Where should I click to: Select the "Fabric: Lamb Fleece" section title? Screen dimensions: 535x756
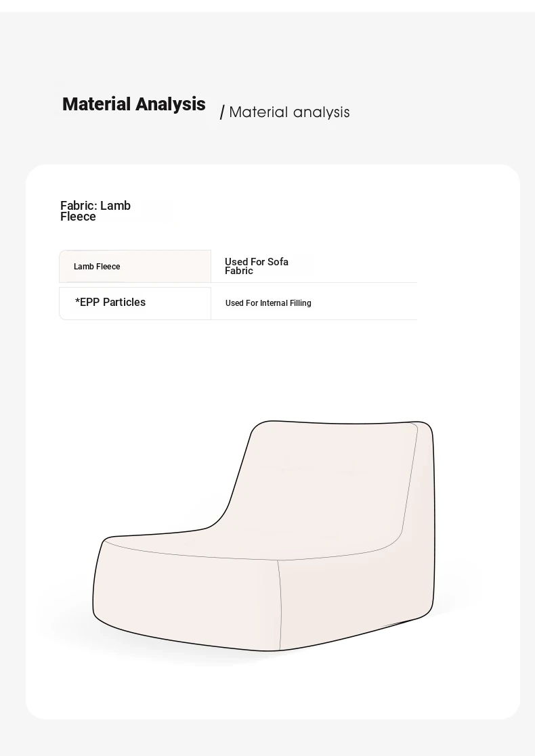click(95, 210)
